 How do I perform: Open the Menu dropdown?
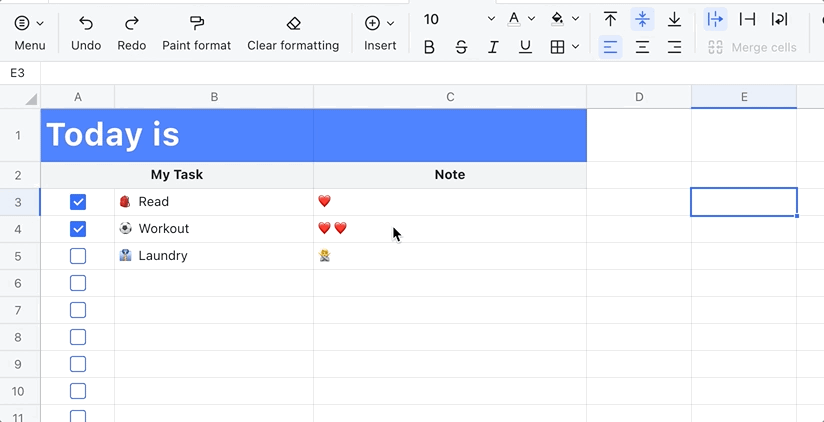pos(30,32)
